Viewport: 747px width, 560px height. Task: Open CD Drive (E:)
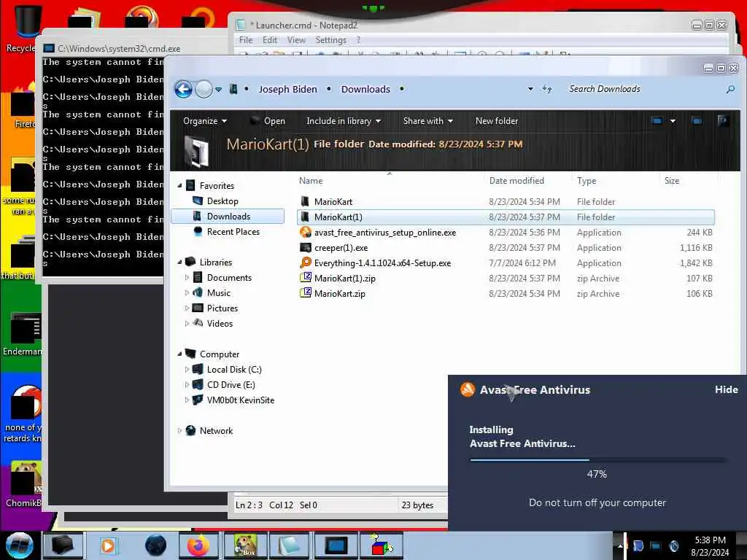tap(231, 384)
